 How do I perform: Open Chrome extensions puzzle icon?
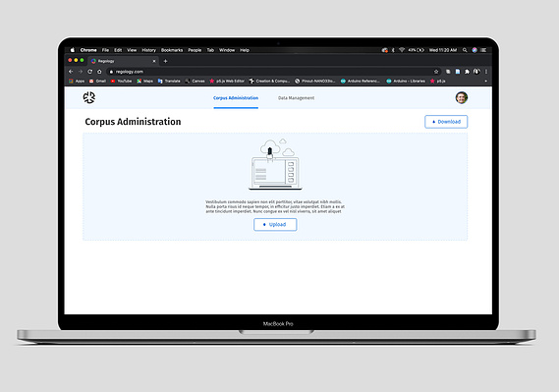tap(467, 72)
